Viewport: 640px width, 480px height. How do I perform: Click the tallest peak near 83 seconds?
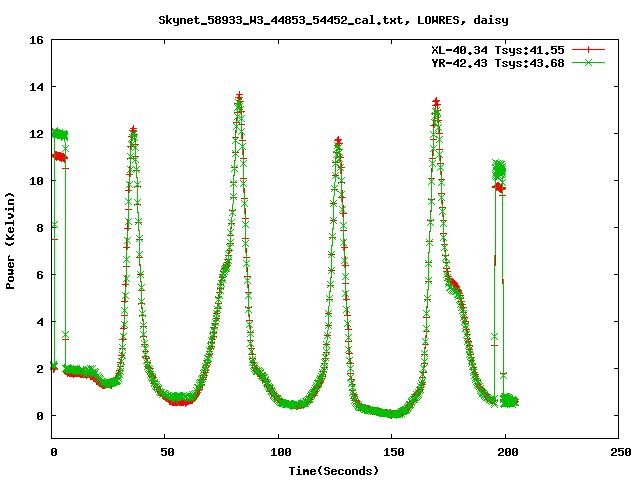coord(239,98)
